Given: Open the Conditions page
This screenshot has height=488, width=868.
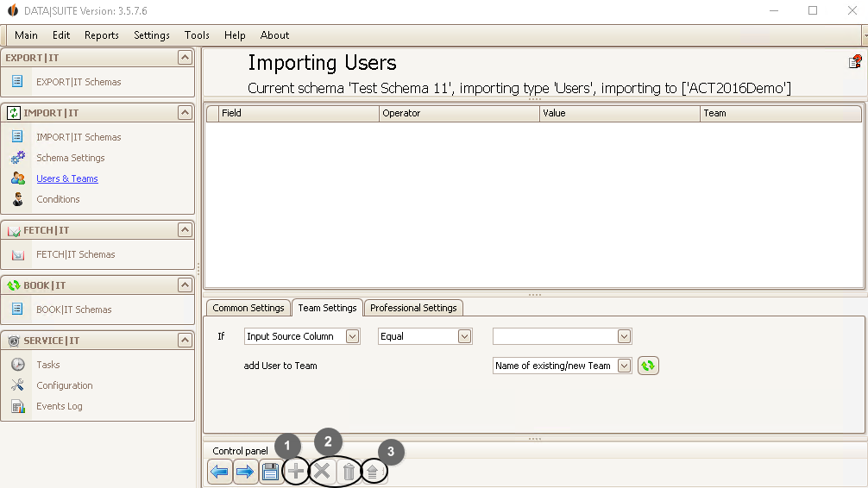Looking at the screenshot, I should 58,199.
